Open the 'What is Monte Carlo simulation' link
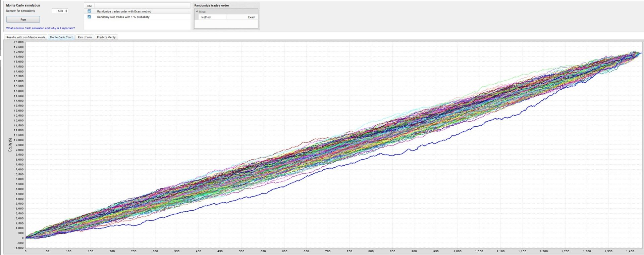 (41, 28)
